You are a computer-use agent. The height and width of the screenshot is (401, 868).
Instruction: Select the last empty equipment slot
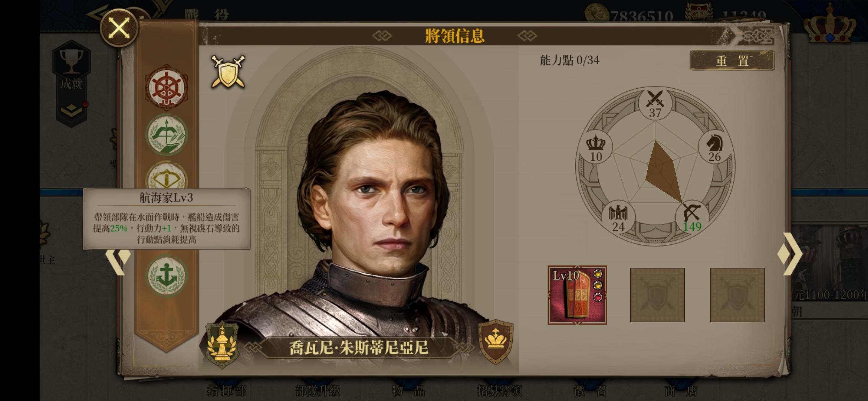pos(737,295)
